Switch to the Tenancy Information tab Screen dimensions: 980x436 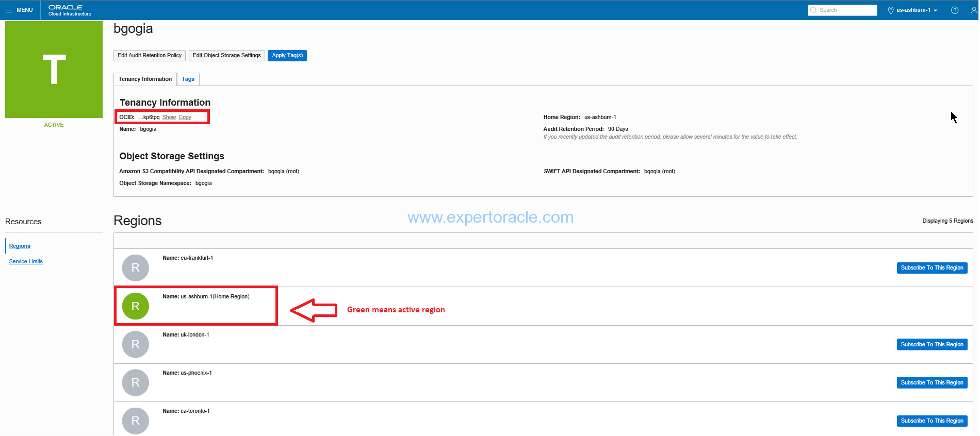(145, 79)
